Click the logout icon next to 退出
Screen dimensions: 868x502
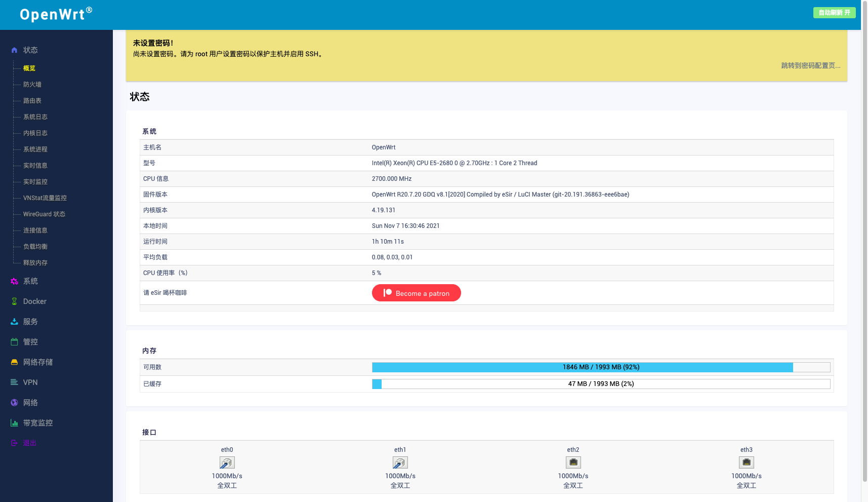(14, 443)
